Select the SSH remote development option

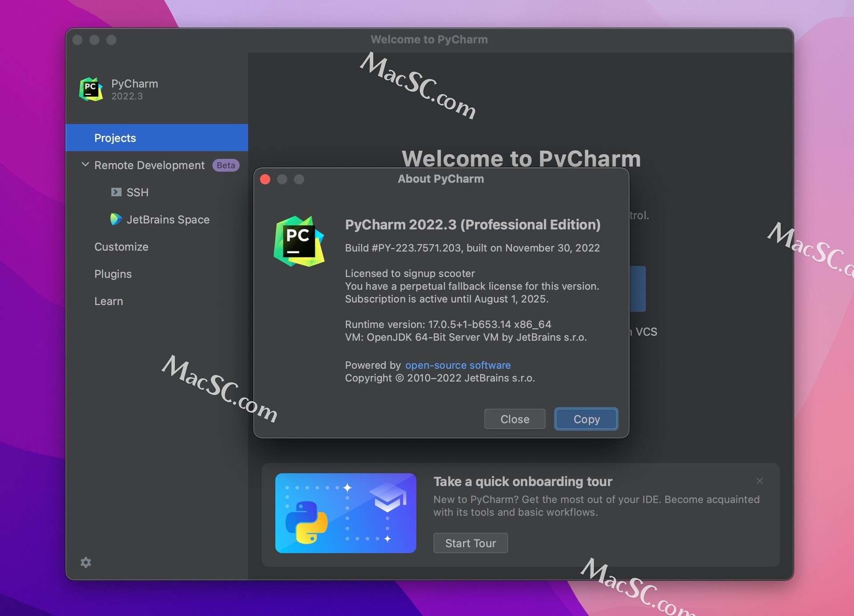138,192
